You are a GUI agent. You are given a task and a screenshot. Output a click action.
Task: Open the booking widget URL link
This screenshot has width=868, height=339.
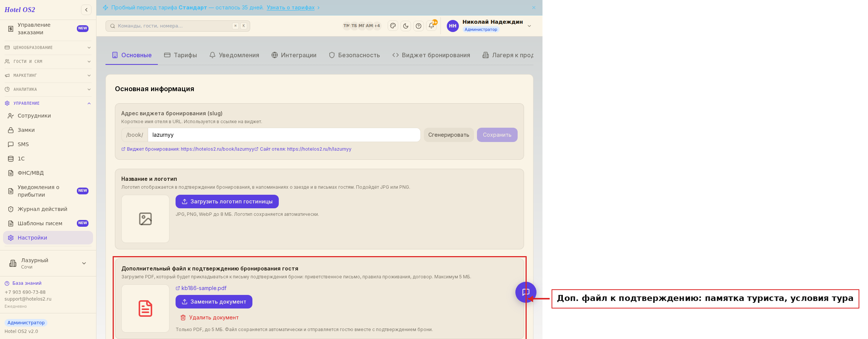[x=188, y=149]
